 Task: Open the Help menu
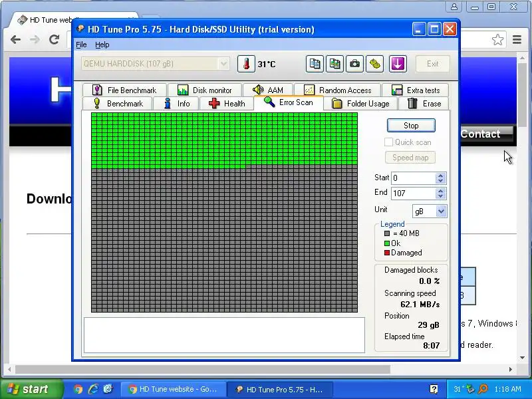(102, 45)
